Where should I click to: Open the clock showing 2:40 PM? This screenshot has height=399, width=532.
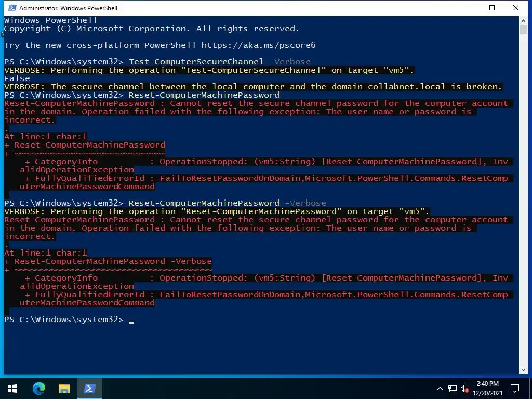(x=487, y=384)
